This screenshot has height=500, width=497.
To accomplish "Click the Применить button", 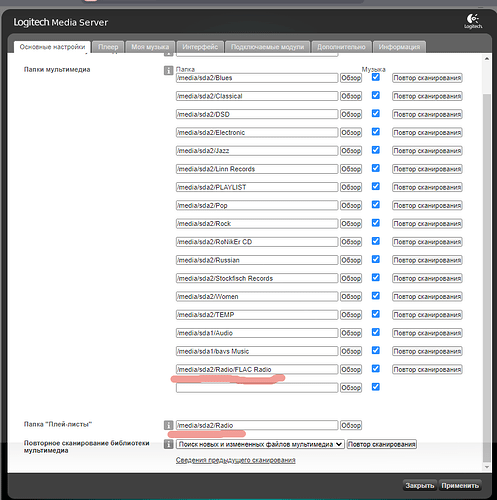I will coord(460,486).
